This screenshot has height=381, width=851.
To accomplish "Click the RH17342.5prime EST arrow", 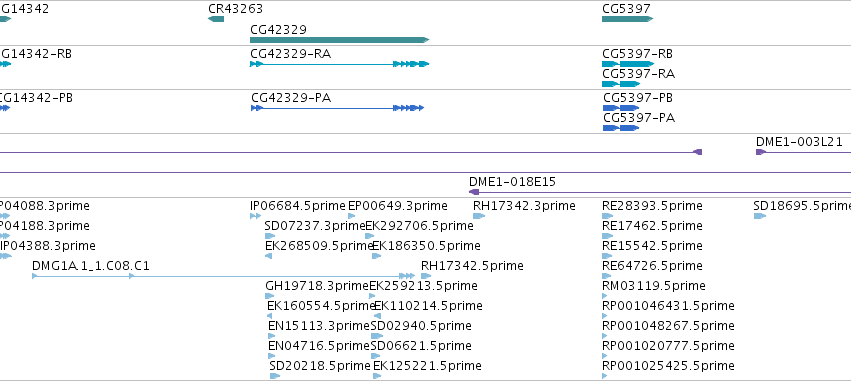I will (x=426, y=276).
